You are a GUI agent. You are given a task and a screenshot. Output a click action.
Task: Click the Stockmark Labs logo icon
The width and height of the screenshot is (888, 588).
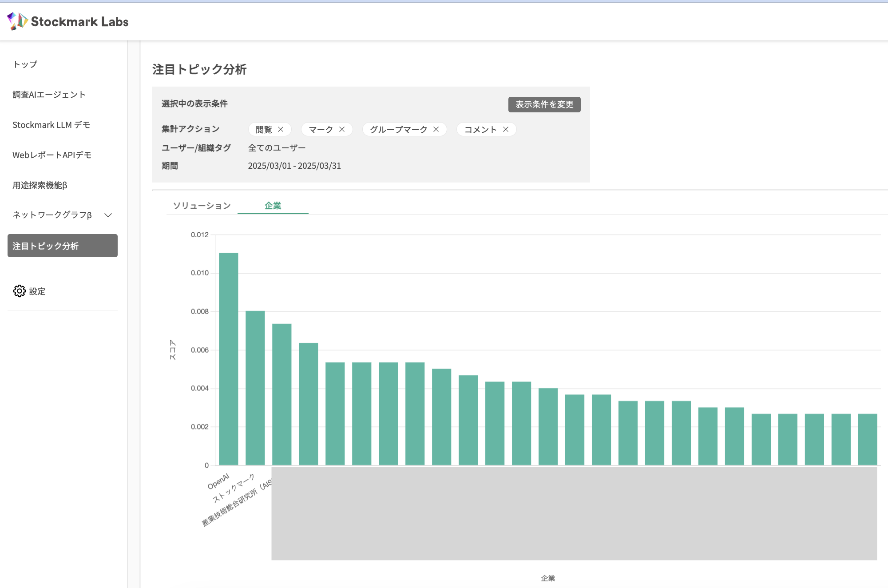tap(17, 21)
